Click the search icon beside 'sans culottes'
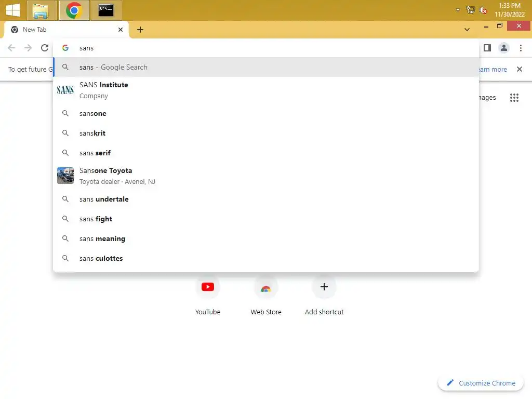This screenshot has height=399, width=532. pyautogui.click(x=65, y=258)
